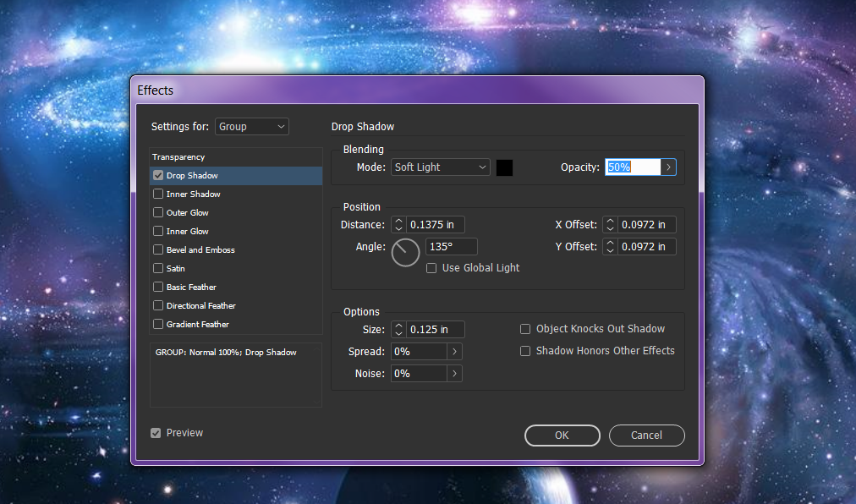Click the Distance value field
Screen dimensions: 856x504
click(435, 224)
